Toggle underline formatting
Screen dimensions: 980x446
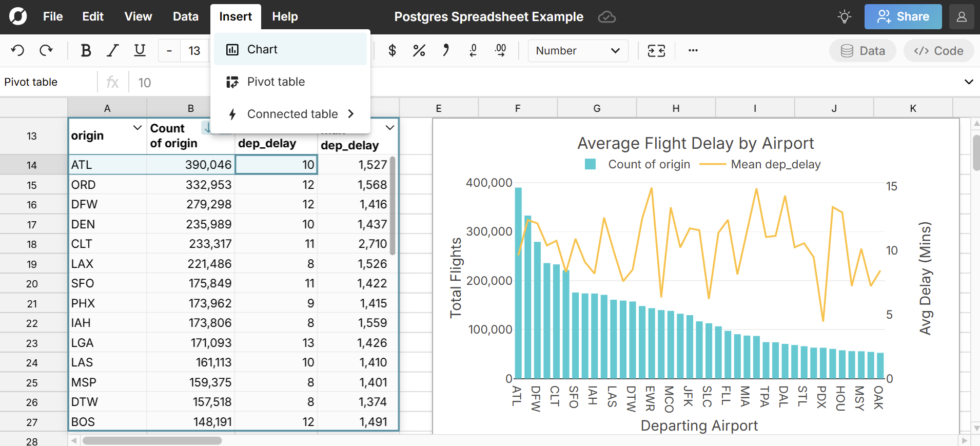point(140,50)
